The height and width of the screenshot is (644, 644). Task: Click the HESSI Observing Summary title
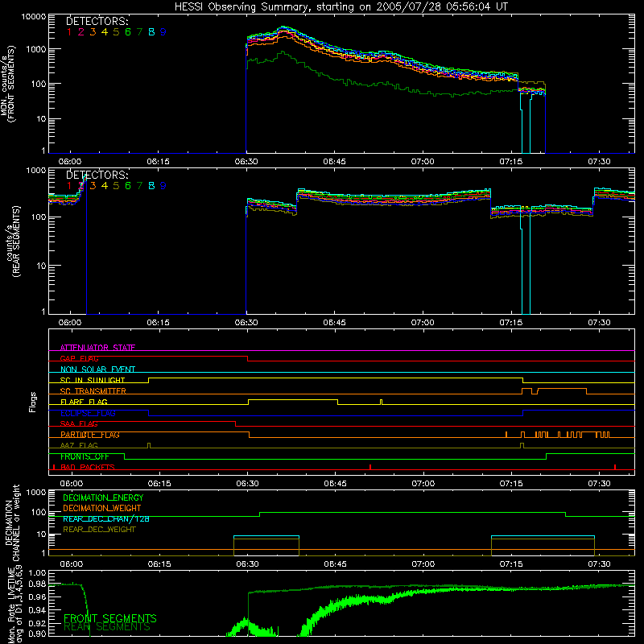pyautogui.click(x=341, y=7)
